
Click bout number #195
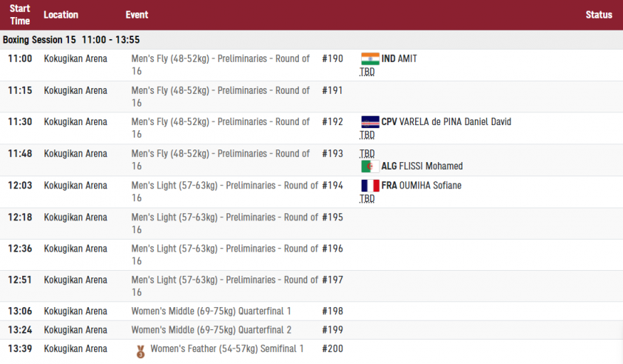coord(332,218)
